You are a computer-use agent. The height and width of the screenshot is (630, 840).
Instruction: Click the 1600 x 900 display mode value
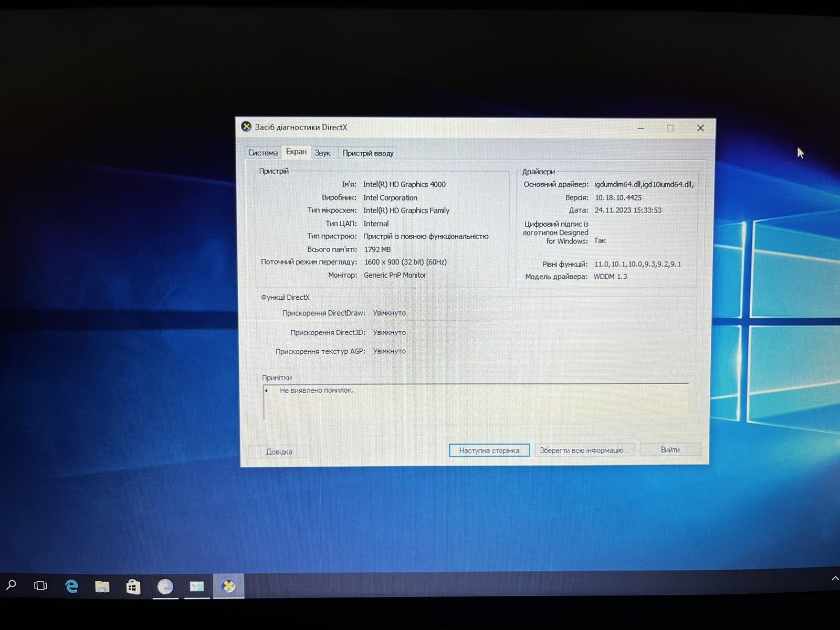point(405,262)
